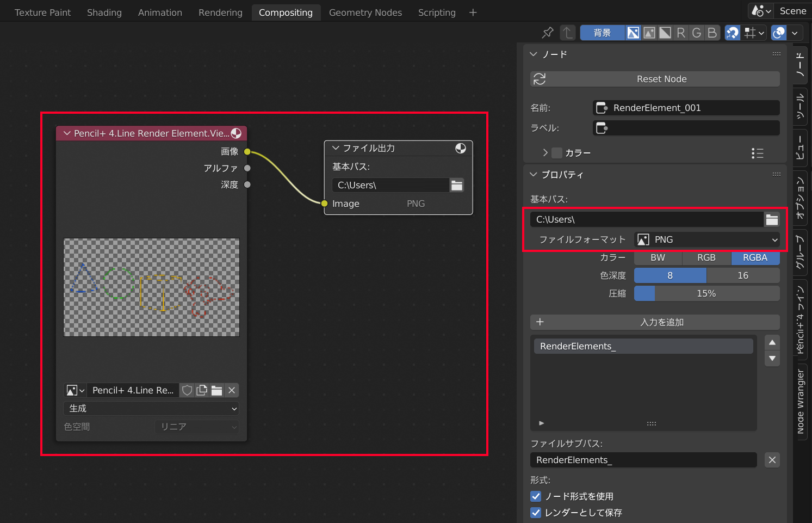Remove file subpath with the X button

[772, 460]
